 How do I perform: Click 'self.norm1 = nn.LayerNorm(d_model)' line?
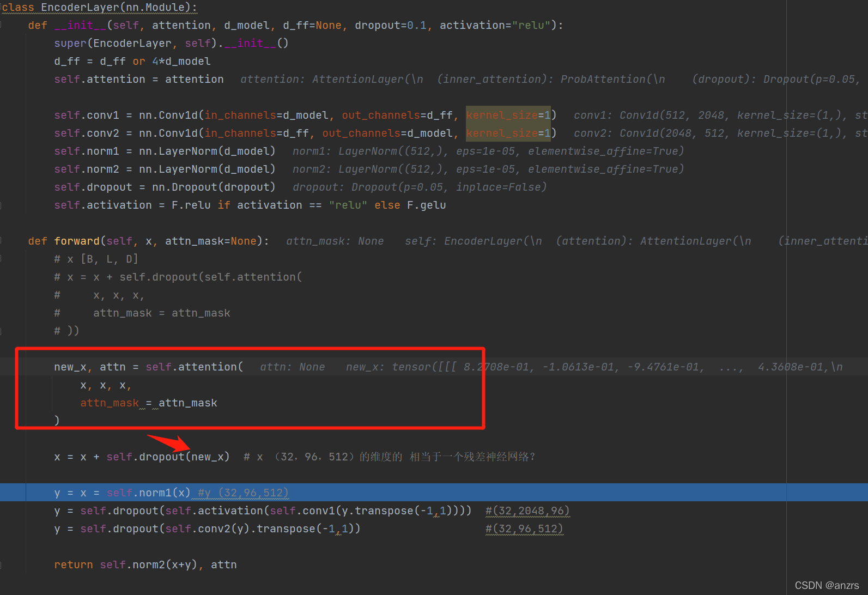point(165,151)
